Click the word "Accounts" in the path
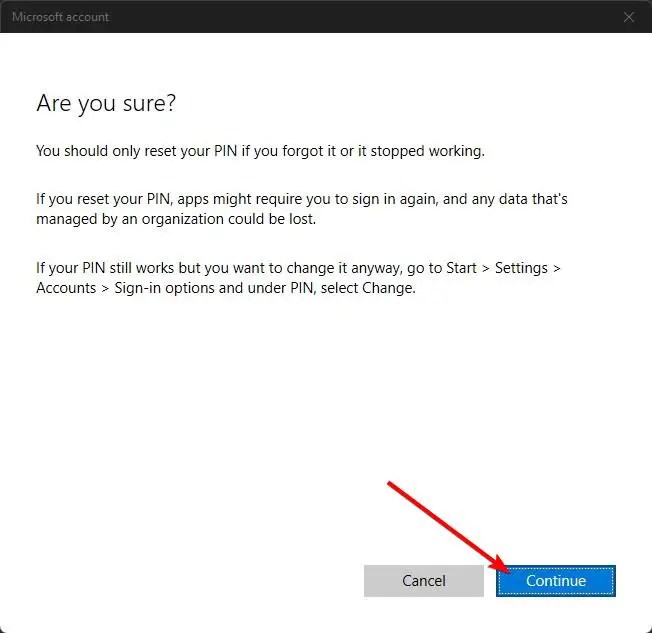 tap(67, 288)
